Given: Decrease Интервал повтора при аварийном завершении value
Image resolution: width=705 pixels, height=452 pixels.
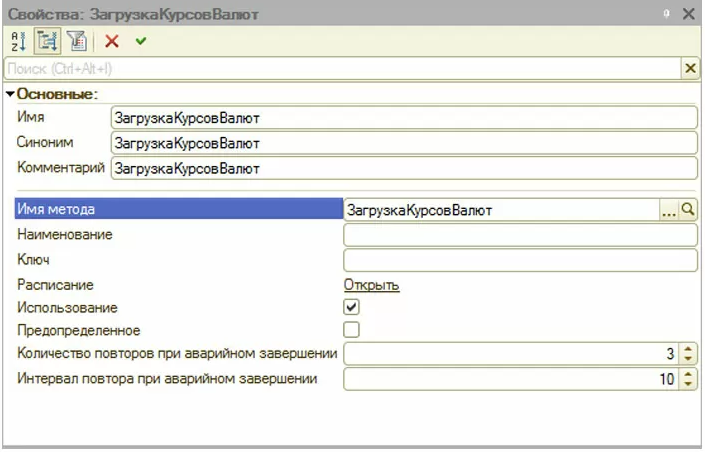Looking at the screenshot, I should point(688,384).
